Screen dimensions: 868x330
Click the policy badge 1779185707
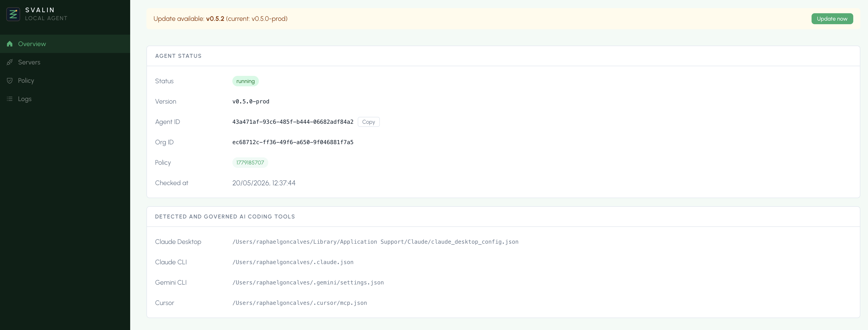(250, 163)
